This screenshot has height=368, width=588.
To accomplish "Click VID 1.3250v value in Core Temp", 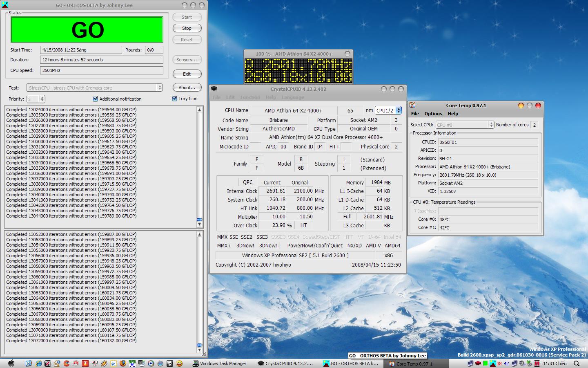I will pos(488,191).
